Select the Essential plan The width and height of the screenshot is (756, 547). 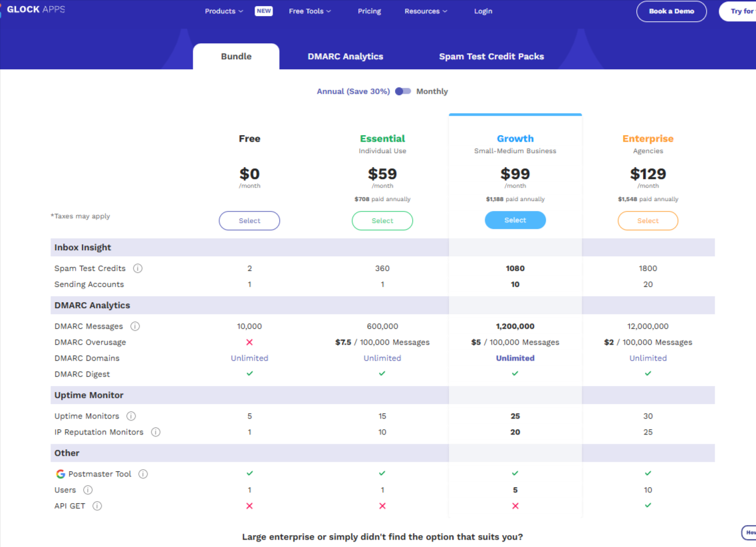[382, 220]
